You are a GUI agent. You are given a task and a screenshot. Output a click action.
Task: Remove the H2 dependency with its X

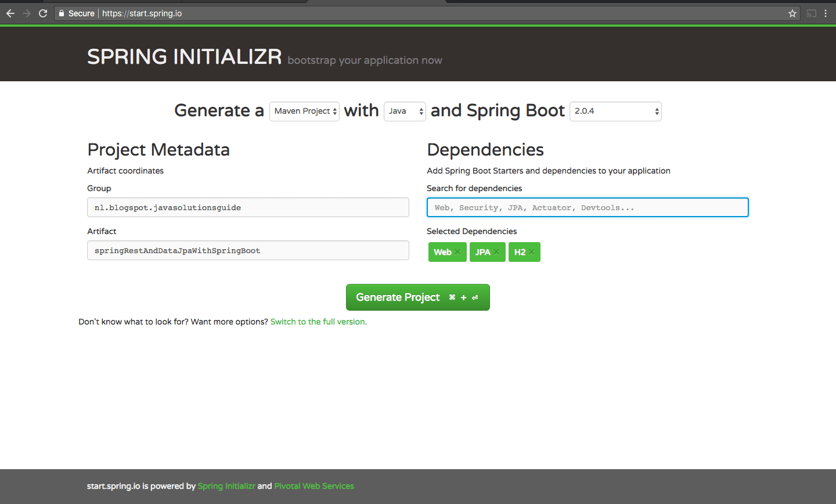531,252
